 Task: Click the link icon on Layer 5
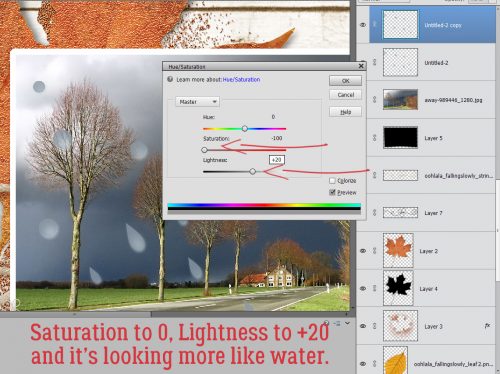374,137
